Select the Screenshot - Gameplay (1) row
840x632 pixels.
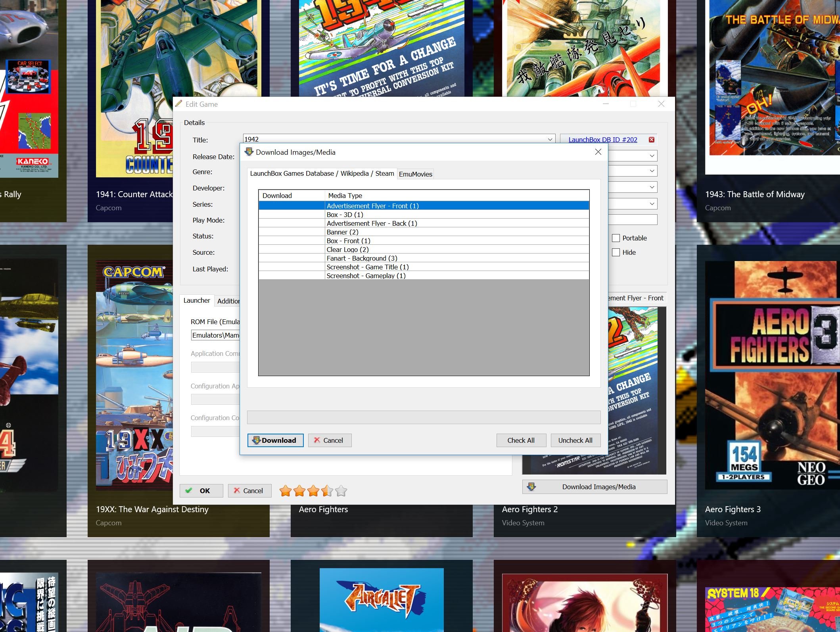click(424, 276)
